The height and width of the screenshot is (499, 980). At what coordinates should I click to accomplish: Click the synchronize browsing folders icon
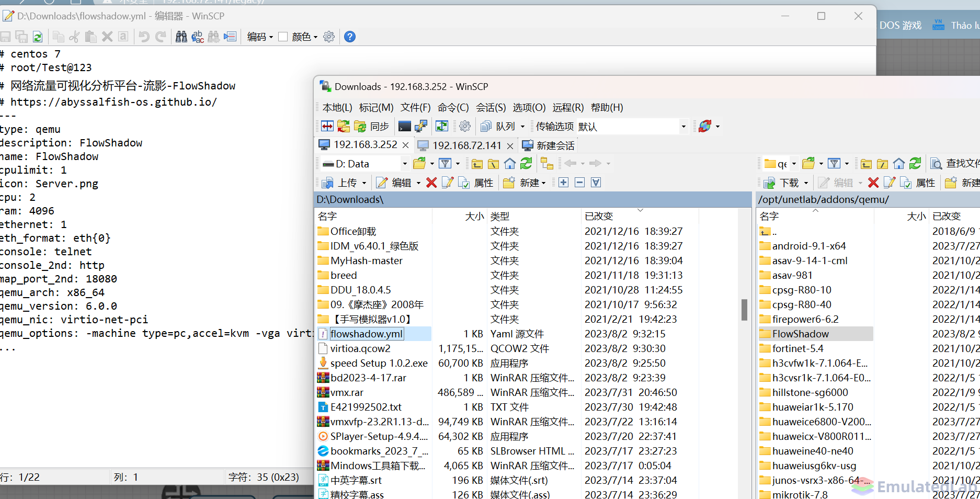(344, 126)
